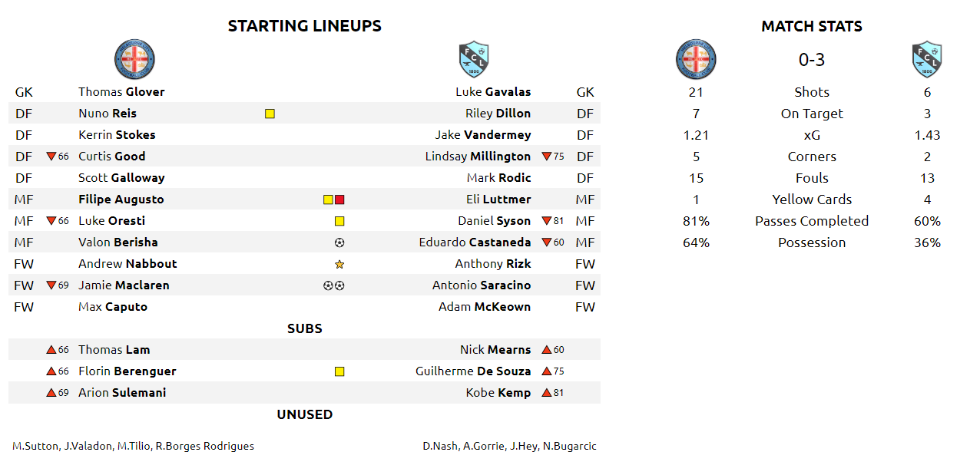
Task: Select Max Caputo in starting lineup
Action: coord(113,307)
